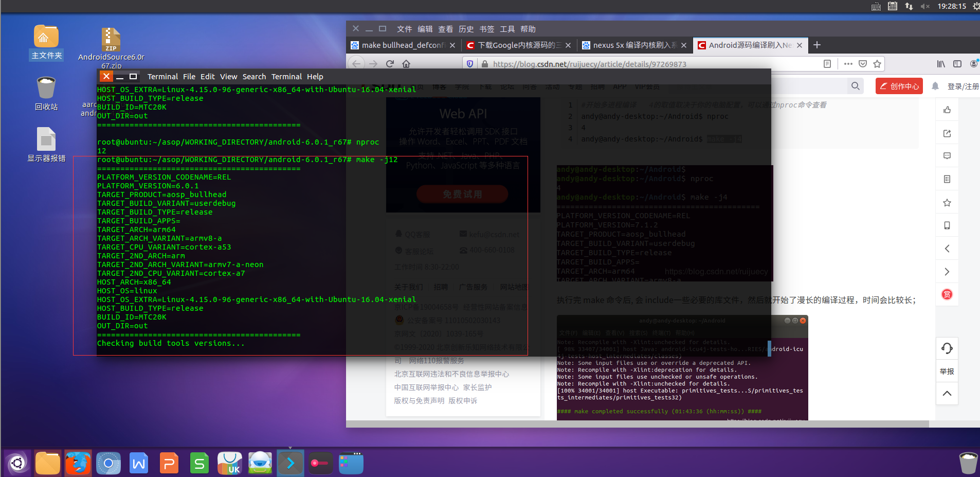Share article using share icon

point(947,133)
